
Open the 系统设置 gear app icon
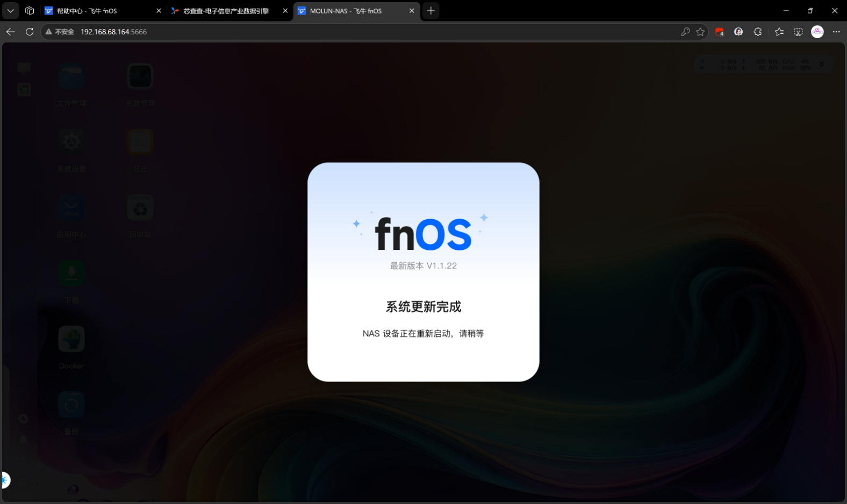pos(71,142)
